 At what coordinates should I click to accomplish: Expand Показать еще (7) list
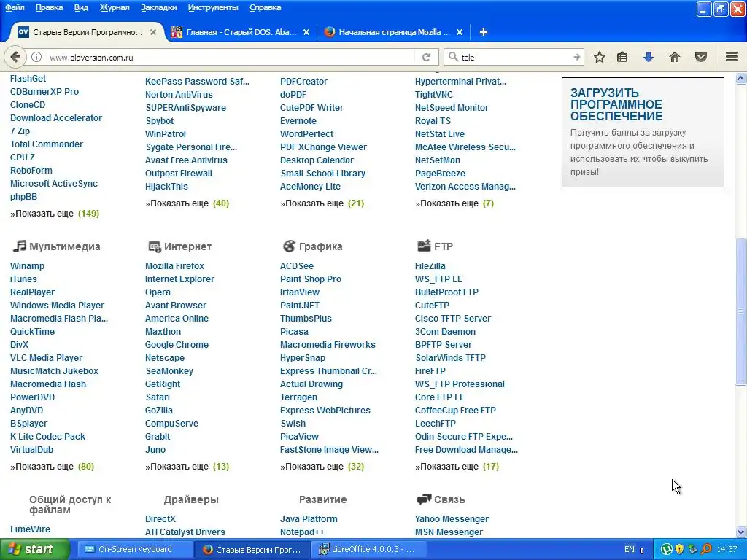point(454,203)
